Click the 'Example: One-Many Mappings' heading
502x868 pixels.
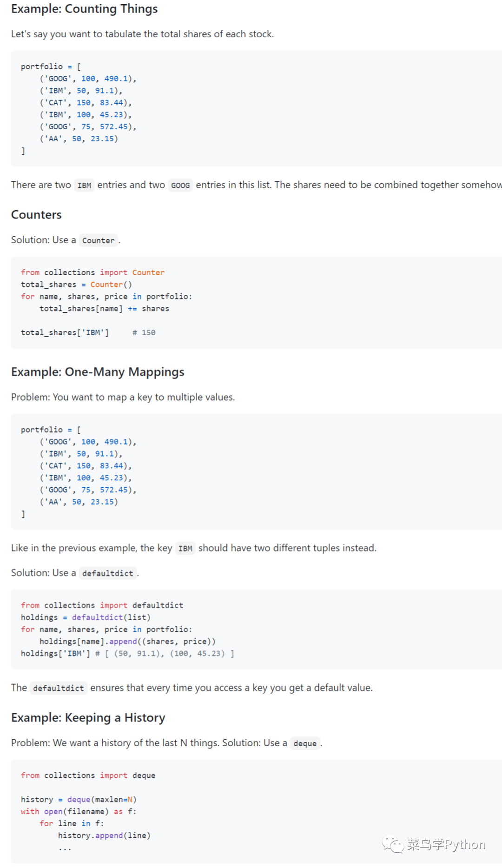pyautogui.click(x=98, y=372)
